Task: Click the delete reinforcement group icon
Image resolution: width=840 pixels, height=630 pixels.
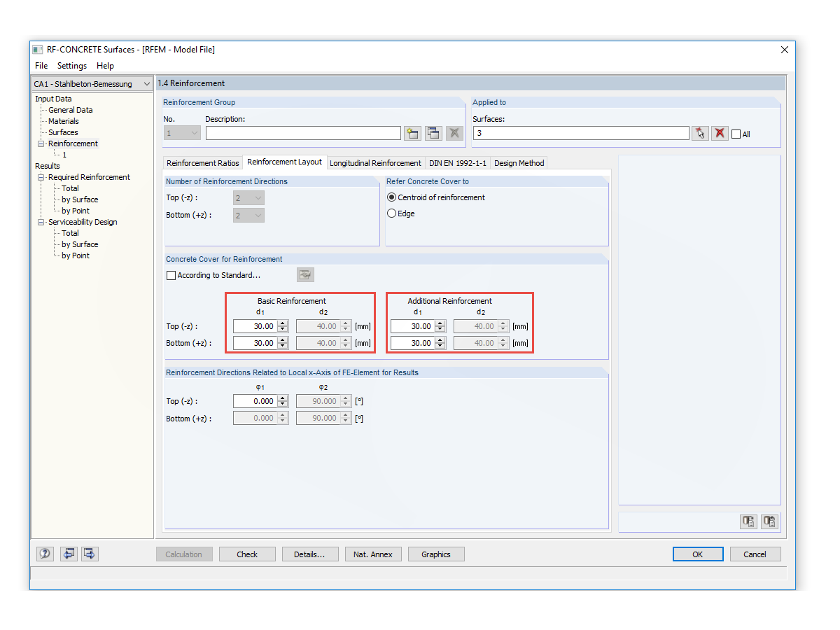Action: click(454, 133)
